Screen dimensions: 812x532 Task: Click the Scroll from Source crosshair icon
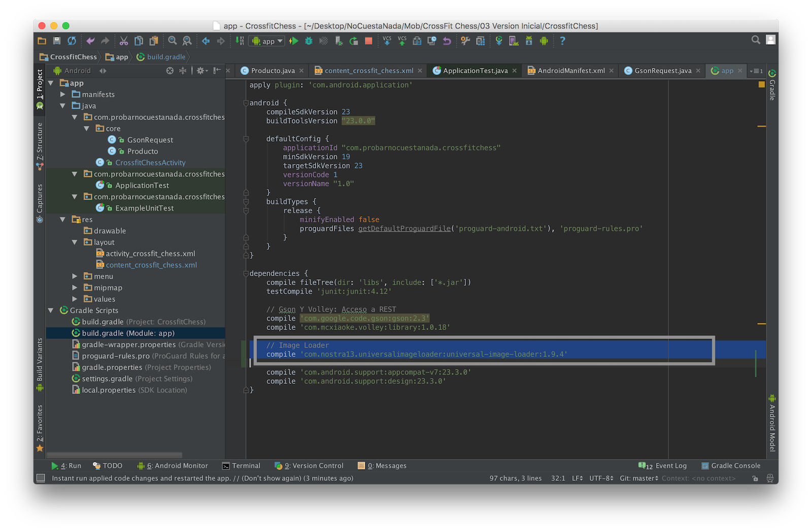pos(170,71)
